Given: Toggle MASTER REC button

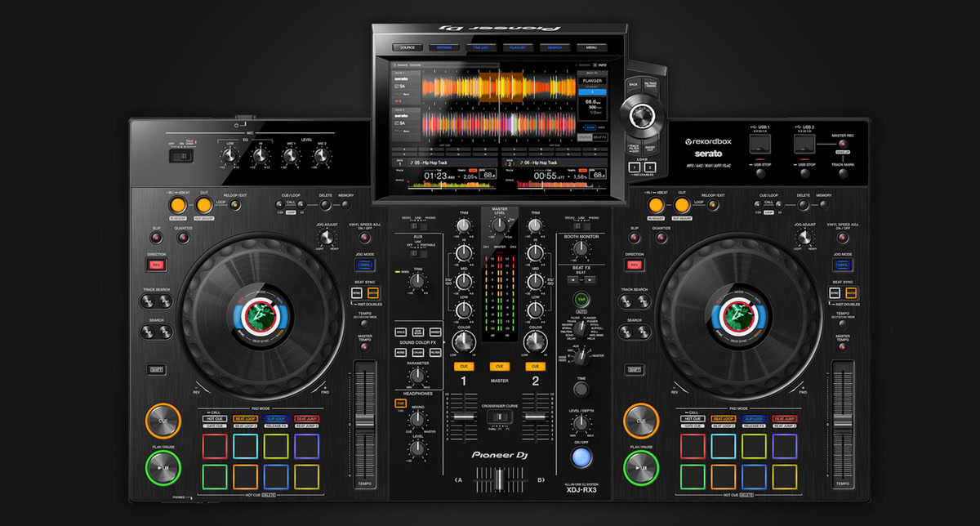Looking at the screenshot, I should click(842, 145).
